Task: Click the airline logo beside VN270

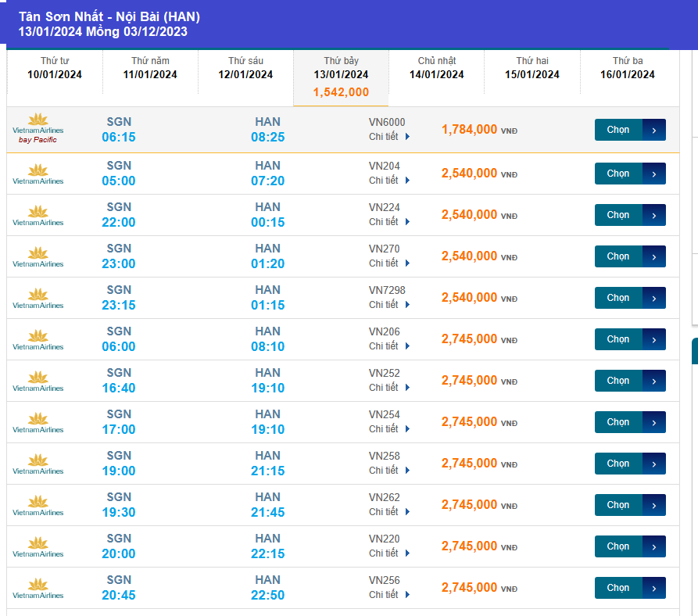Action: [38, 256]
